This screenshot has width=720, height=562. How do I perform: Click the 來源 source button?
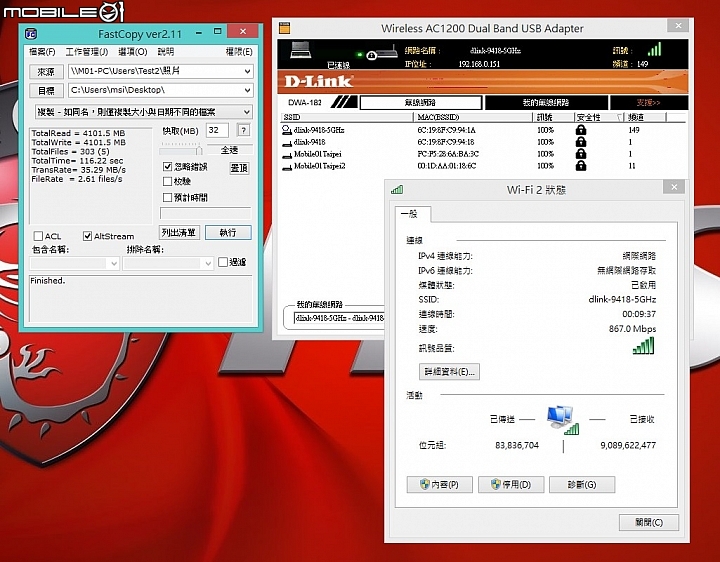click(x=46, y=72)
